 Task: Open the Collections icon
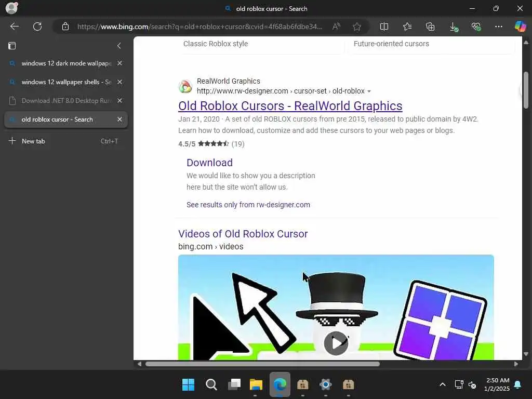pyautogui.click(x=430, y=26)
